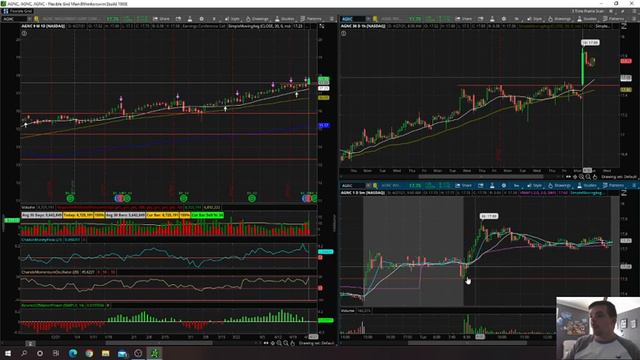The height and width of the screenshot is (360, 640).
Task: Click the detach chart icon in left toolbar
Action: (178, 19)
